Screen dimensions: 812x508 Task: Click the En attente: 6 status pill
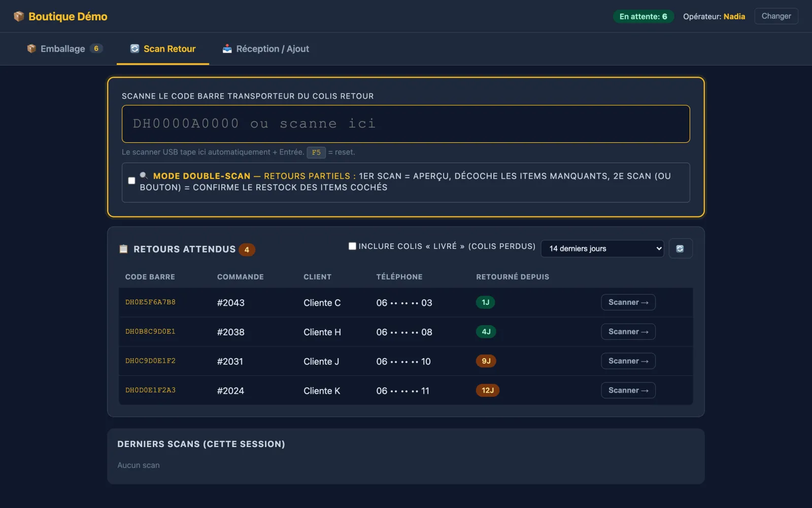[x=643, y=16]
